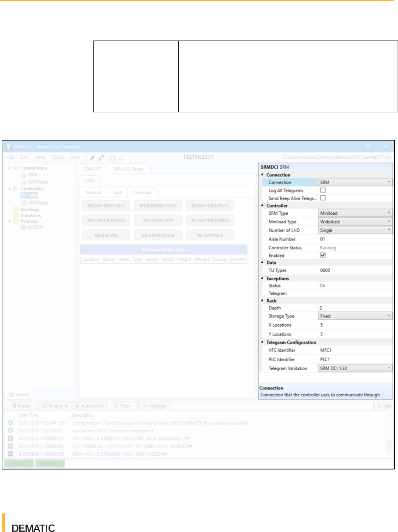Click the Location column header
Screen dimensions: 398x532
point(91,259)
